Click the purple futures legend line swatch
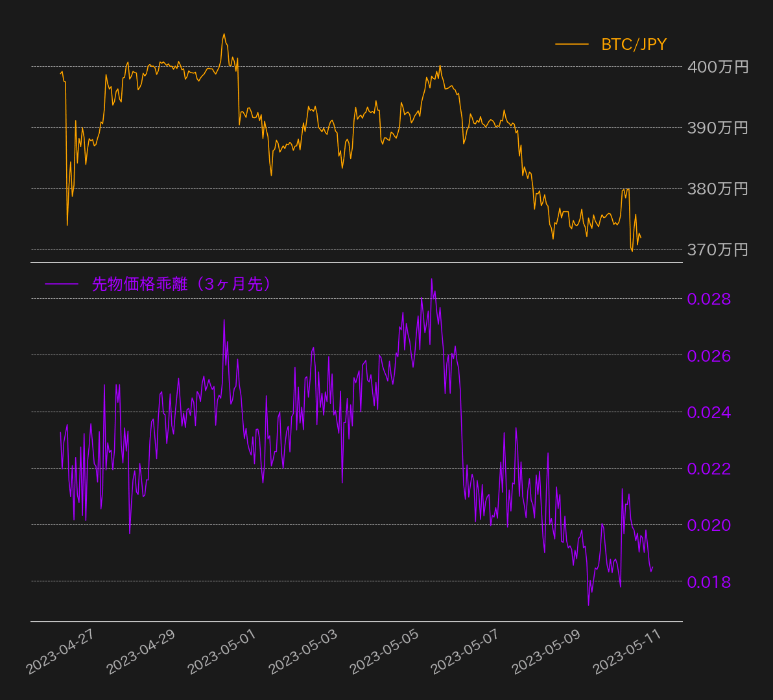Image resolution: width=773 pixels, height=700 pixels. coord(61,284)
